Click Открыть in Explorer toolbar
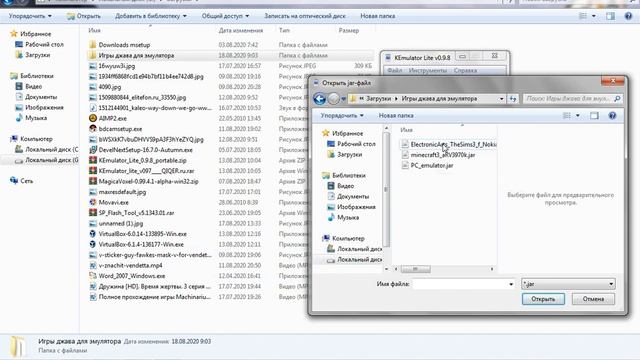Screen dimensions: 640x360 pos(84,16)
